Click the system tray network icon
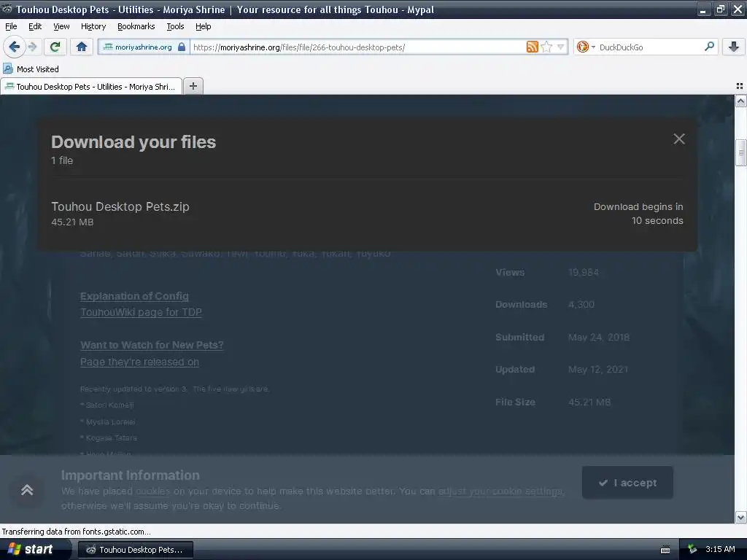Image resolution: width=747 pixels, height=560 pixels. pos(692,550)
